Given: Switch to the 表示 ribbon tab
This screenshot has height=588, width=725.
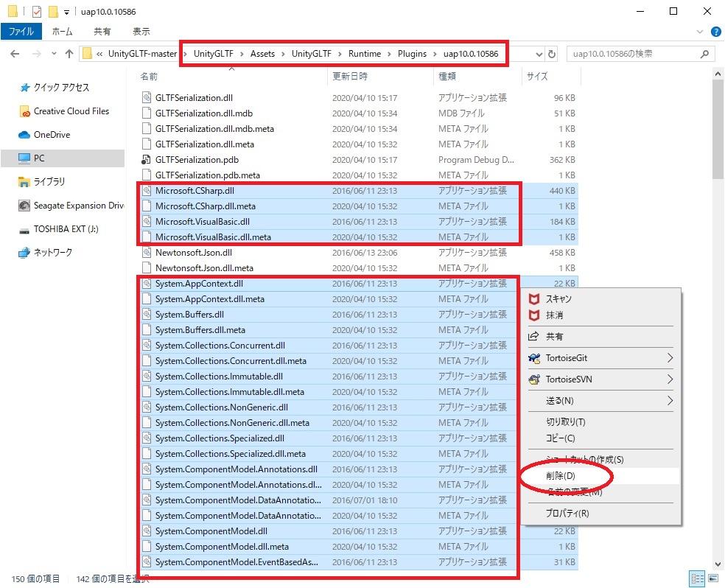Looking at the screenshot, I should coord(141,31).
